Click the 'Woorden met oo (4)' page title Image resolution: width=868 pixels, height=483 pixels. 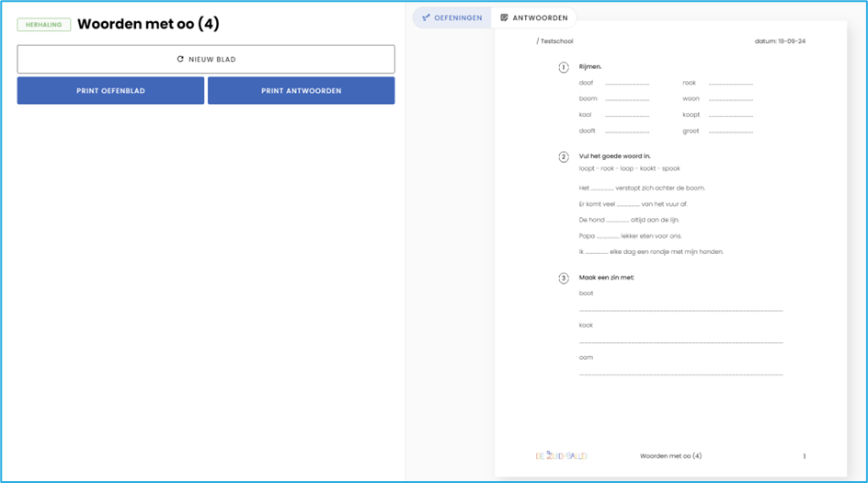[x=148, y=24]
